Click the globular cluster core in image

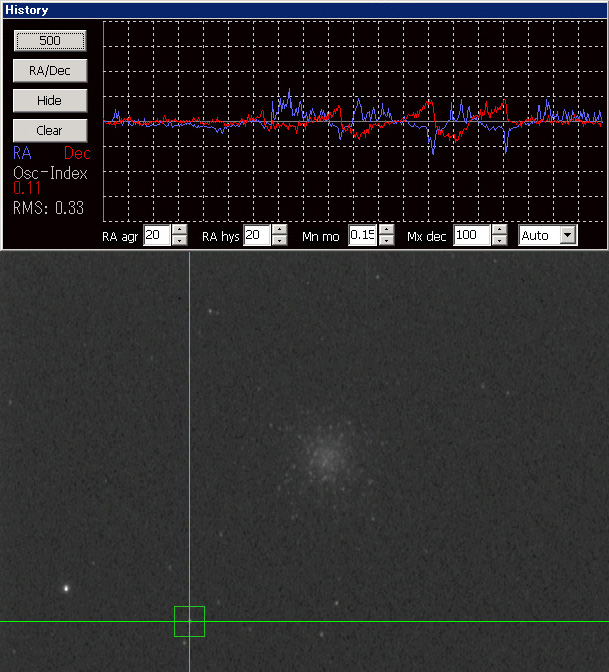click(326, 458)
